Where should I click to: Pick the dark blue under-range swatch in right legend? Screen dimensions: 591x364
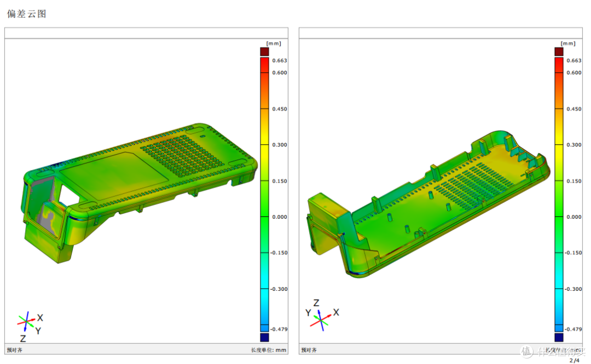coord(559,337)
